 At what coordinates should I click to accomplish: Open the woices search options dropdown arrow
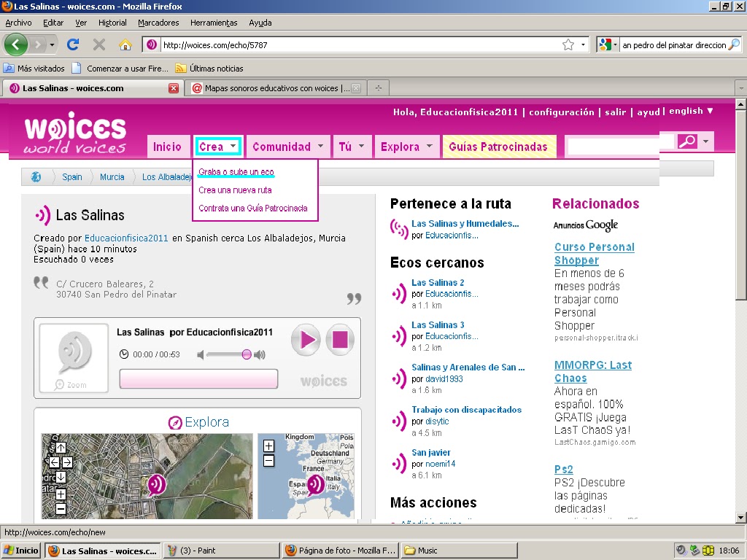click(x=705, y=141)
